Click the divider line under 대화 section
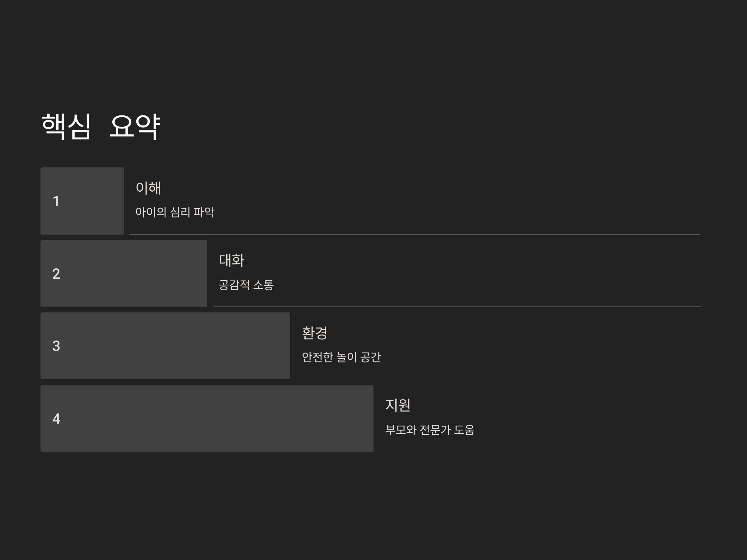This screenshot has height=560, width=747. (x=457, y=307)
